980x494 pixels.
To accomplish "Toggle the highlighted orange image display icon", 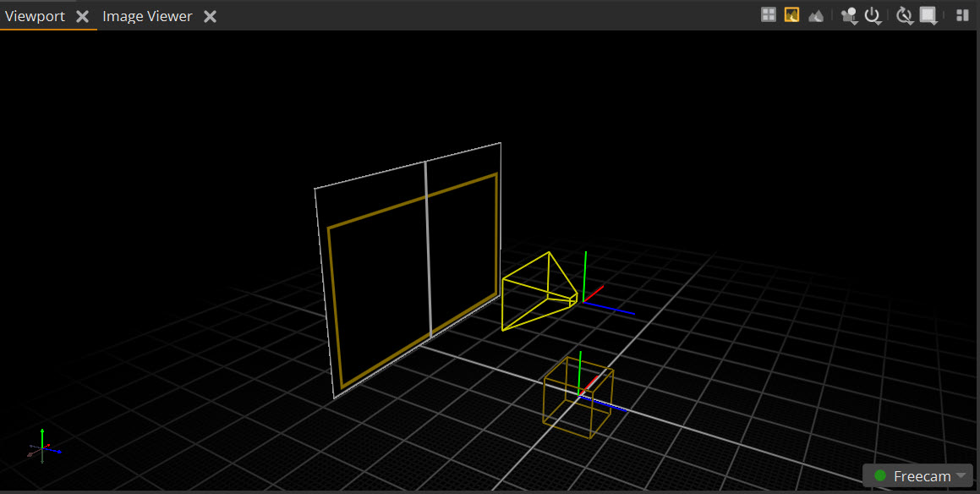I will [x=791, y=14].
